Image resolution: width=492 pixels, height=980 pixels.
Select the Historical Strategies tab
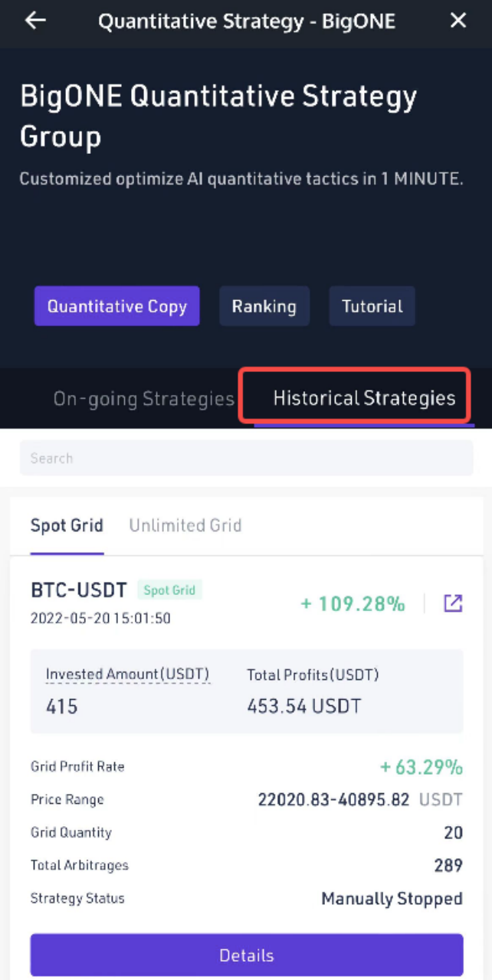[x=364, y=399]
